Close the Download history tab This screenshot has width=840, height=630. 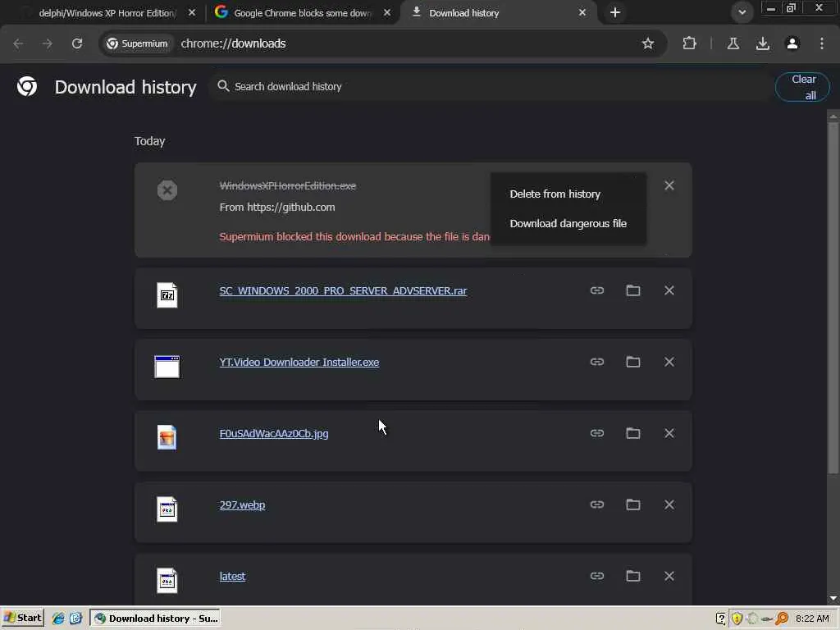tap(582, 12)
